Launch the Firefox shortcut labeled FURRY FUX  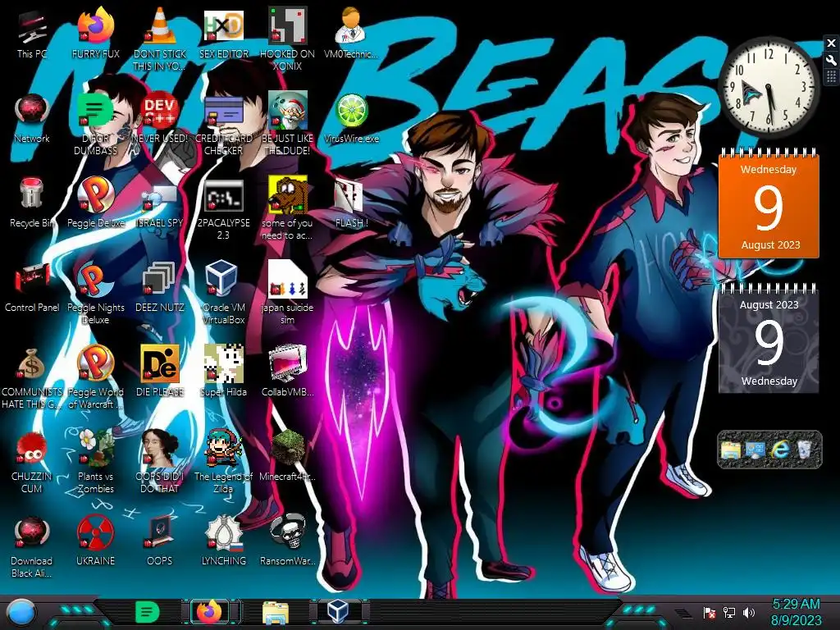tap(95, 34)
